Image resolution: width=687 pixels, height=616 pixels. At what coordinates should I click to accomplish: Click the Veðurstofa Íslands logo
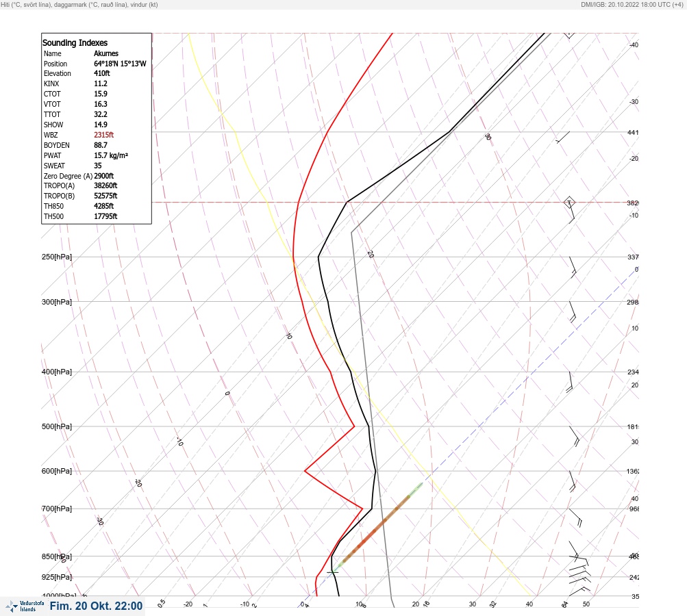(x=25, y=606)
